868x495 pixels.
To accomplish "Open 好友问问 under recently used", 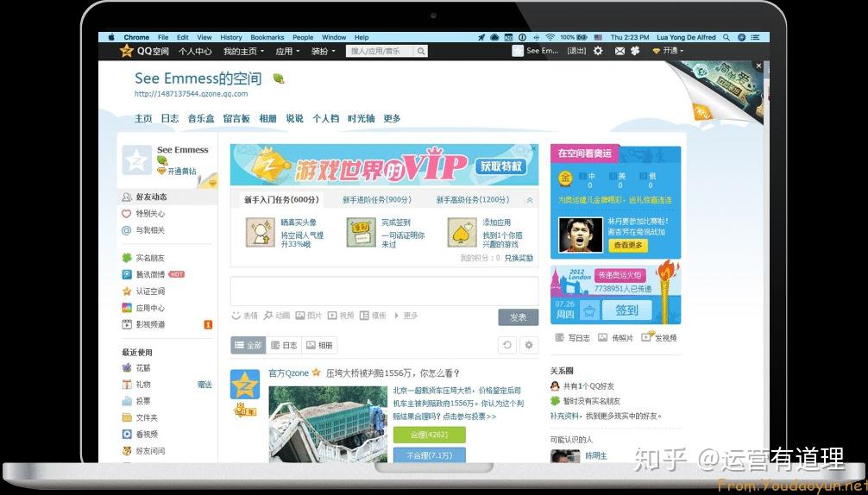I will [x=143, y=451].
